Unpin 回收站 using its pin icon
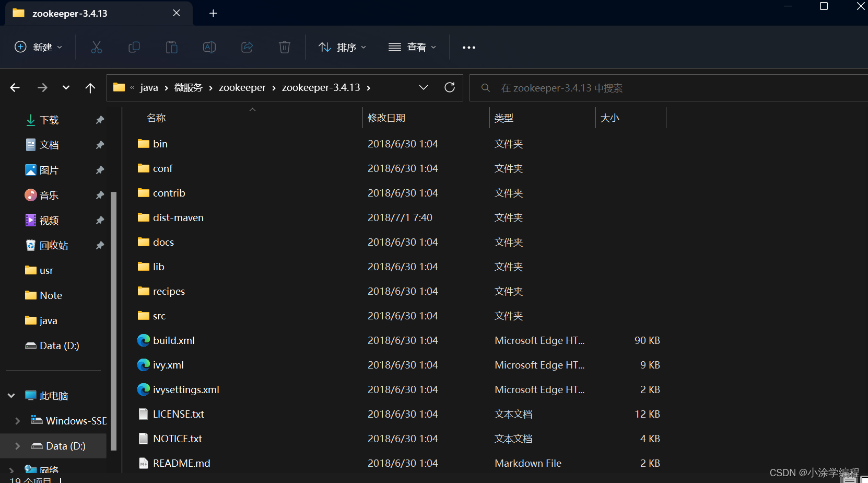Viewport: 868px width, 483px height. [x=100, y=246]
